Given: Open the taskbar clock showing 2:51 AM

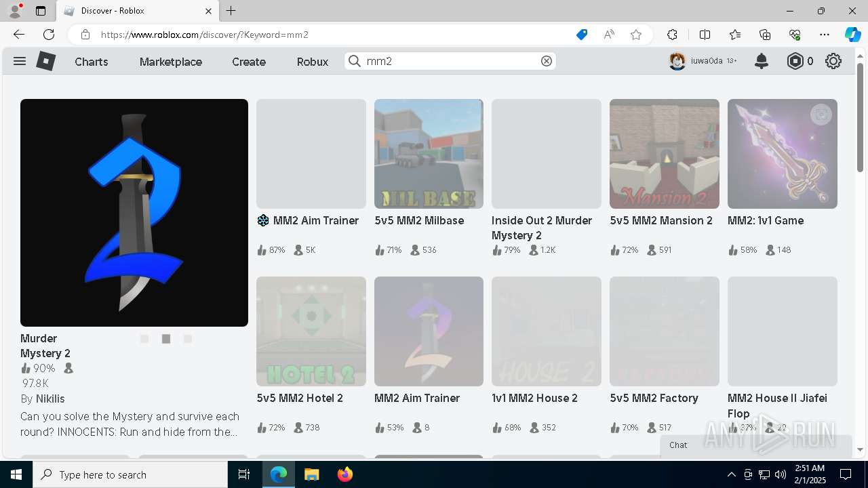Looking at the screenshot, I should (x=809, y=474).
